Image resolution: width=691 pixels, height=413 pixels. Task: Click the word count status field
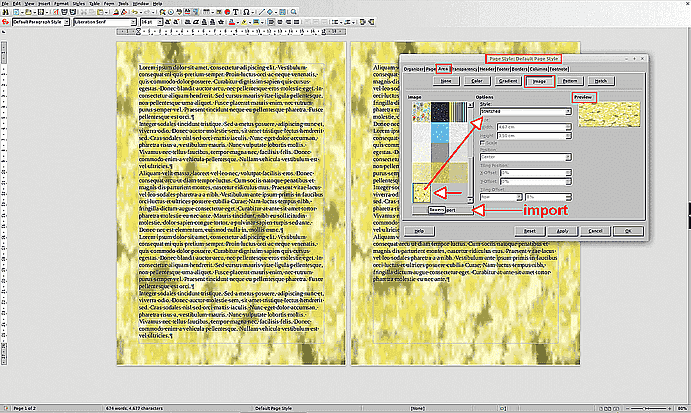(134, 409)
